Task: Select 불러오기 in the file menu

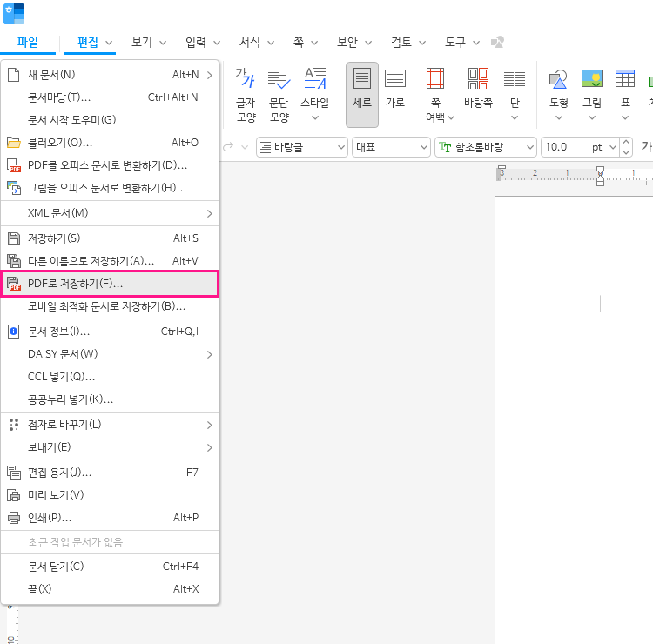Action: [110, 142]
